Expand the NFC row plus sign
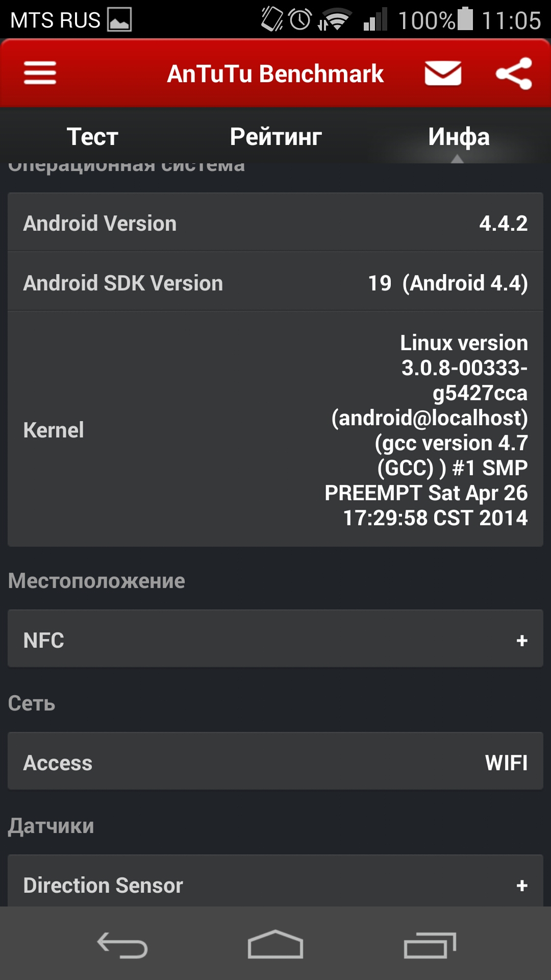This screenshot has height=980, width=551. (x=521, y=641)
